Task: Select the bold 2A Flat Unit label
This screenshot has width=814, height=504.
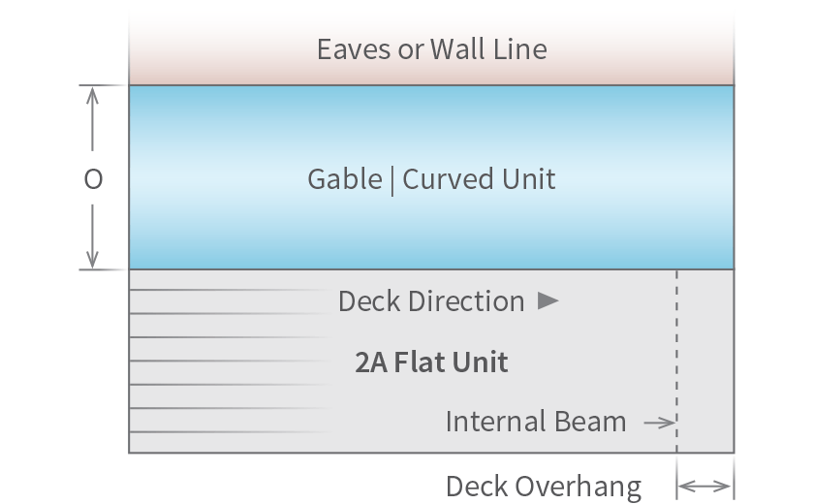Action: [431, 362]
